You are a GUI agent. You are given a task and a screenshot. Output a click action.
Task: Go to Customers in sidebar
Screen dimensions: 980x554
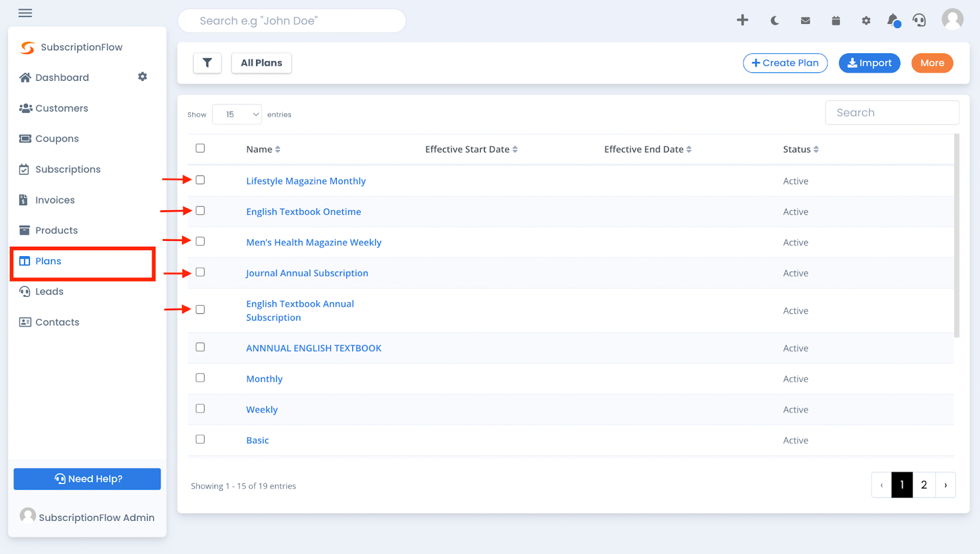click(x=62, y=108)
